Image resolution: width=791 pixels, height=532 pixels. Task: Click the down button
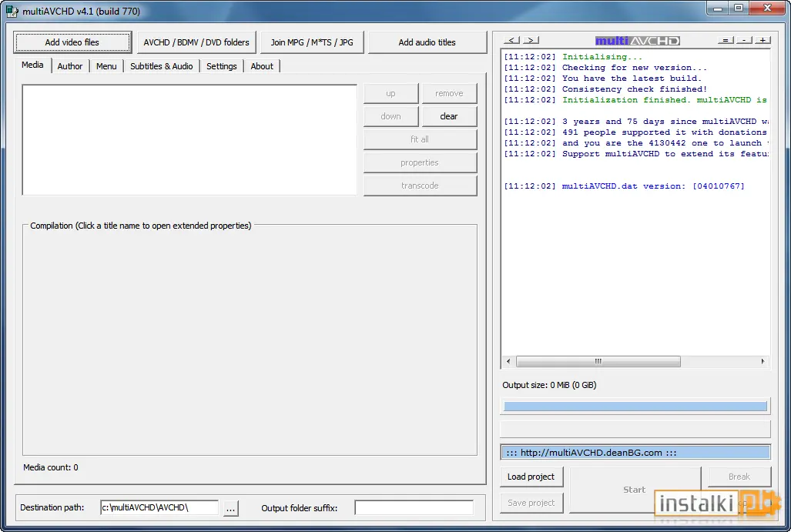pyautogui.click(x=391, y=116)
